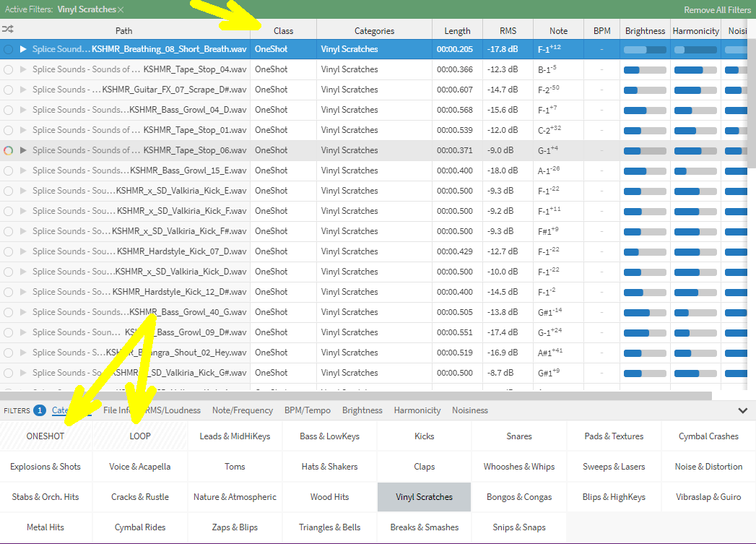756x544 pixels.
Task: Click Remove All Filters
Action: pyautogui.click(x=718, y=9)
